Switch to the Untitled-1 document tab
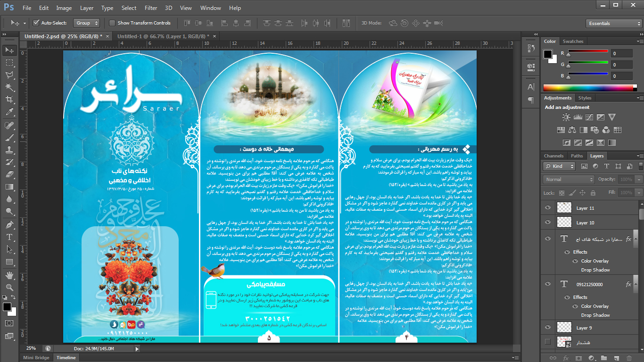Image resolution: width=644 pixels, height=362 pixels. [161, 36]
